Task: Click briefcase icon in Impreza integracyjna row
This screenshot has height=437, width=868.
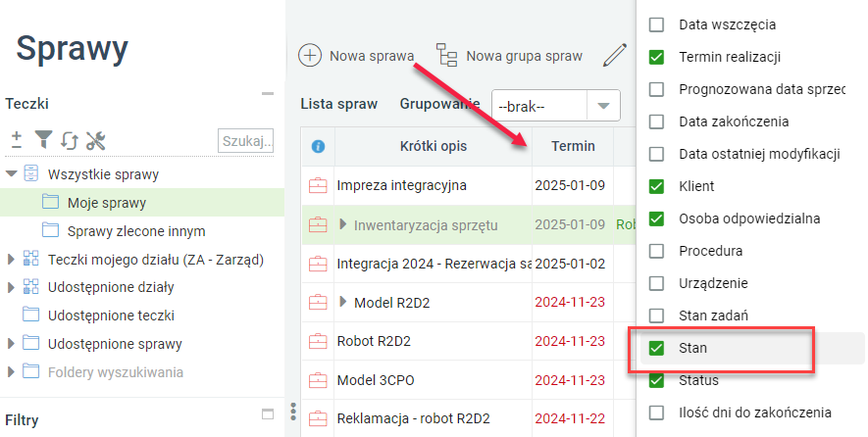Action: pyautogui.click(x=318, y=185)
